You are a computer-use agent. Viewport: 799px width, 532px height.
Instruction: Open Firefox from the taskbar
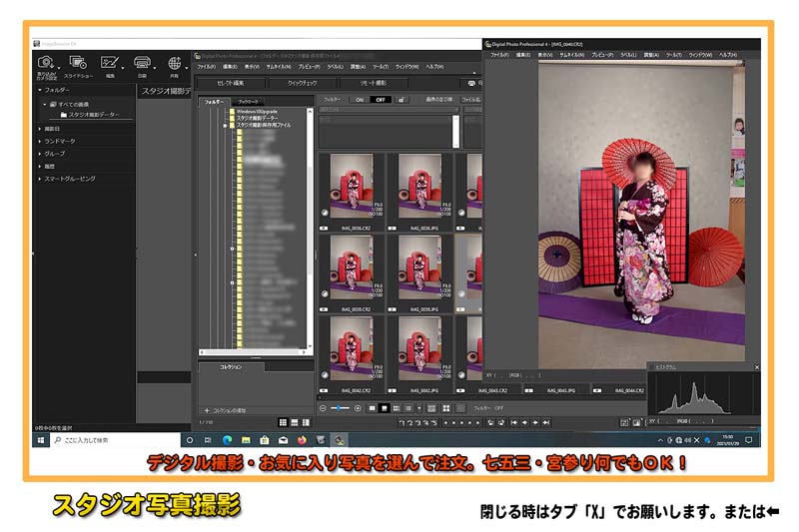point(302,440)
